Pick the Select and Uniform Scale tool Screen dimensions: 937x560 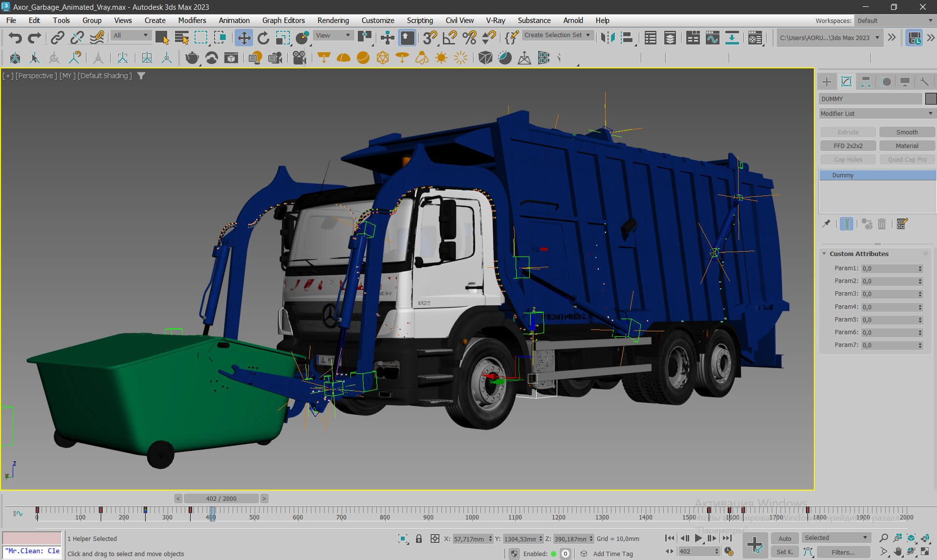pos(283,38)
